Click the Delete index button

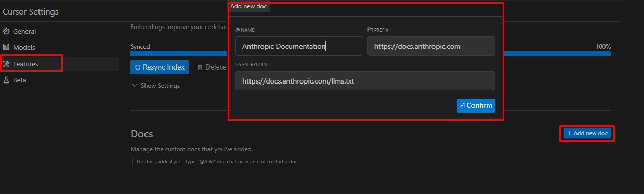pyautogui.click(x=212, y=67)
